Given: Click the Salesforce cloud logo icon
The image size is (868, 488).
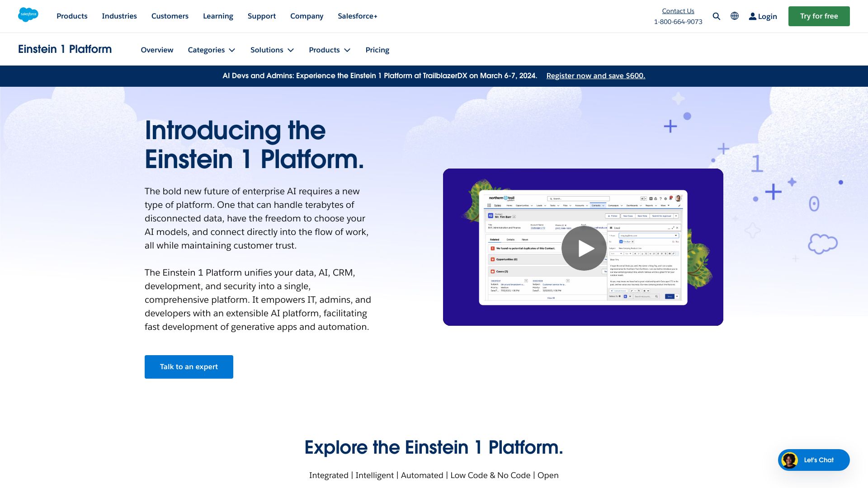Looking at the screenshot, I should (x=28, y=15).
